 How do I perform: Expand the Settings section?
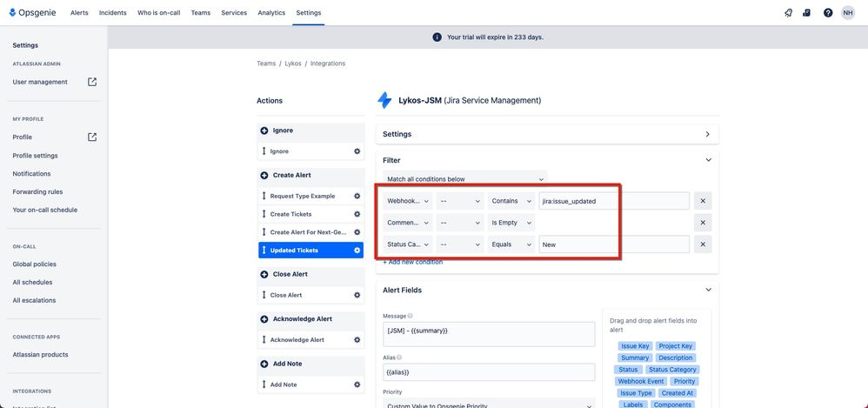coord(547,134)
